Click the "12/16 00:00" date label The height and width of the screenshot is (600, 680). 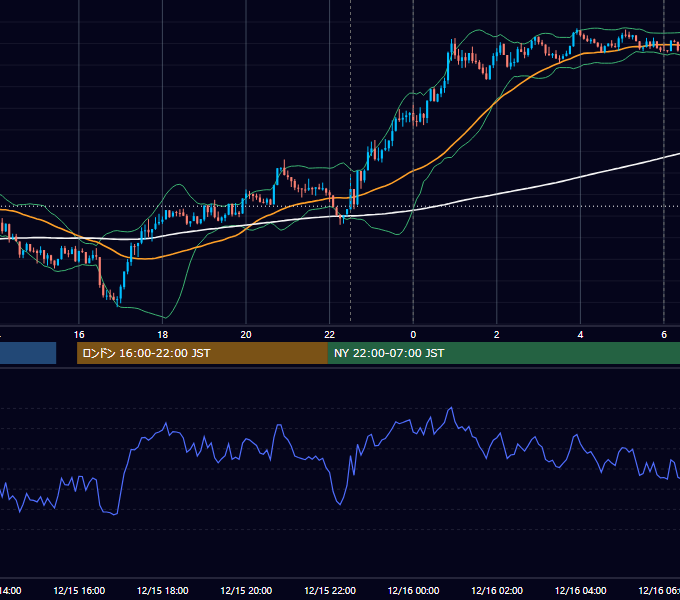pyautogui.click(x=413, y=590)
